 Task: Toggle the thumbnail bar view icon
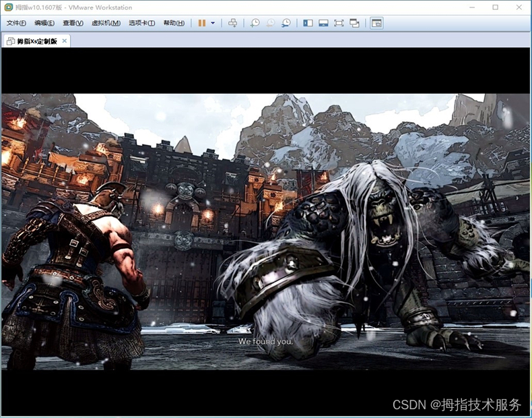(x=323, y=23)
